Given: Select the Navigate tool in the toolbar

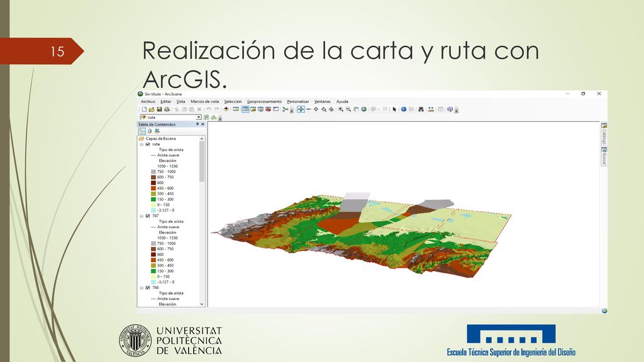Looking at the screenshot, I should click(301, 109).
